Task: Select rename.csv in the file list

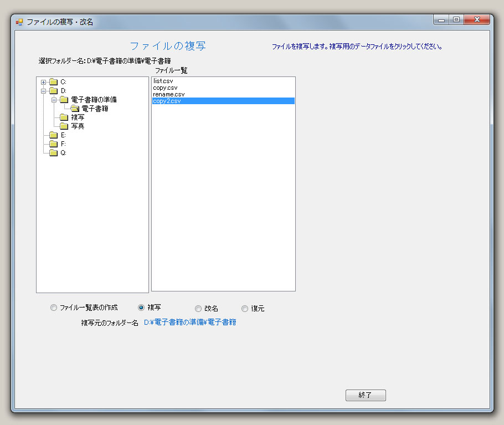Action: (x=168, y=94)
